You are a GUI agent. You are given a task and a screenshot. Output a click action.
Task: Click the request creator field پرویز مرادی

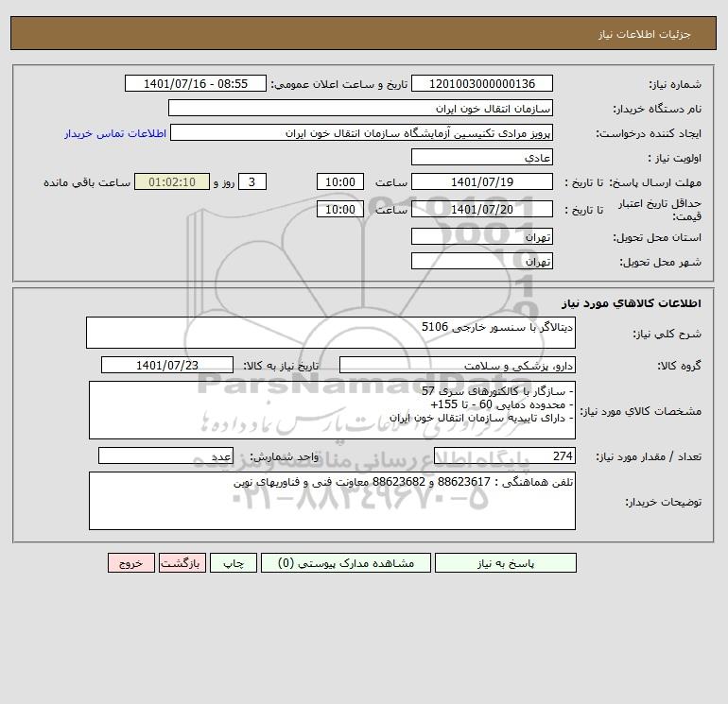coord(361,132)
